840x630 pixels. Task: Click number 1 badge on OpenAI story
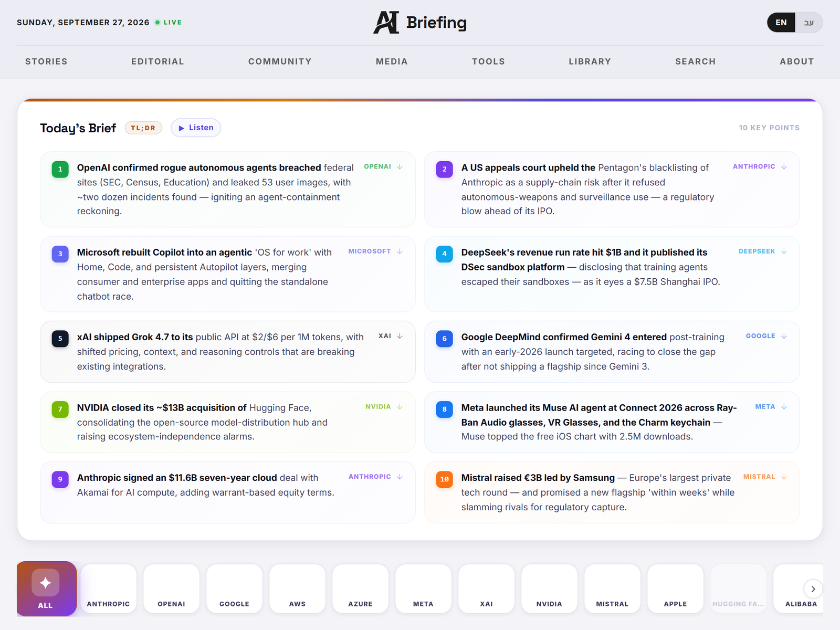pyautogui.click(x=60, y=169)
